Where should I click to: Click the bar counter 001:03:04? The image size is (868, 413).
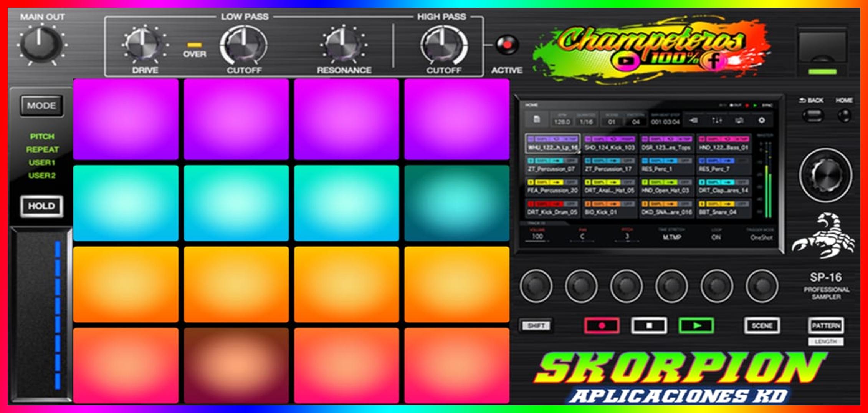(x=665, y=122)
